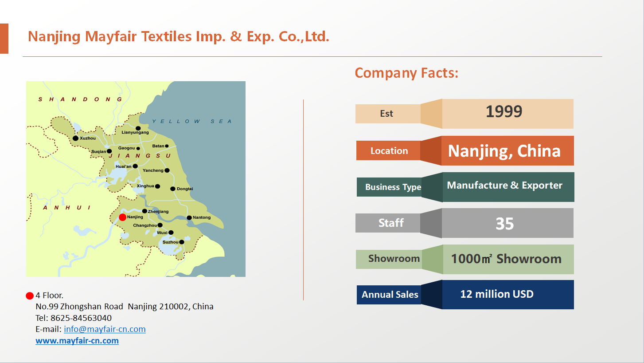Click the Wuxi label on map
This screenshot has width=644, height=363.
click(162, 233)
